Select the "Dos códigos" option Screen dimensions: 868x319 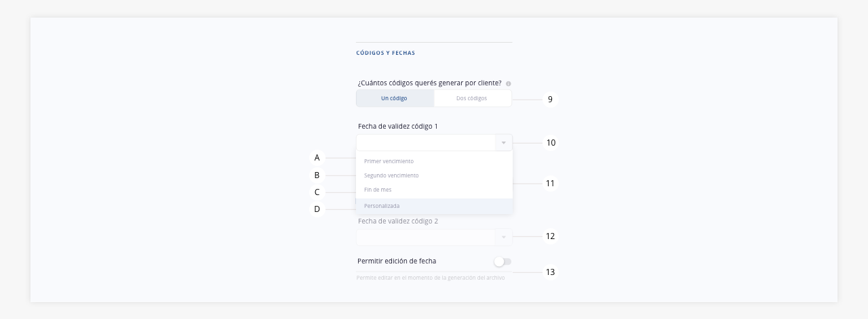(473, 98)
